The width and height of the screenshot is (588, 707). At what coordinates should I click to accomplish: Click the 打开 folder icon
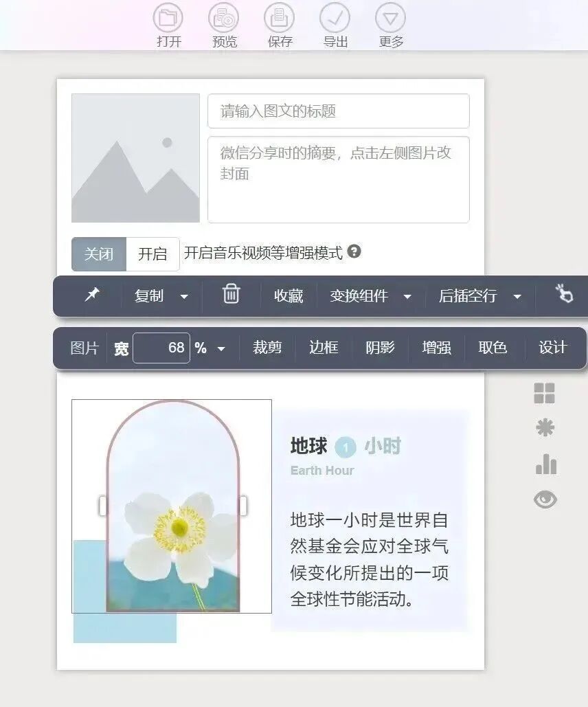168,18
